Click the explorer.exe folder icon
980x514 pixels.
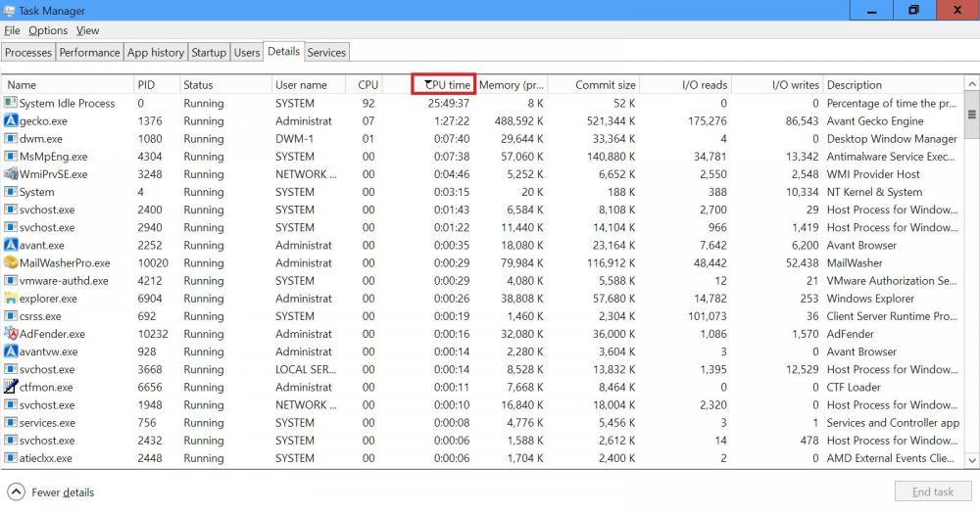(x=11, y=298)
